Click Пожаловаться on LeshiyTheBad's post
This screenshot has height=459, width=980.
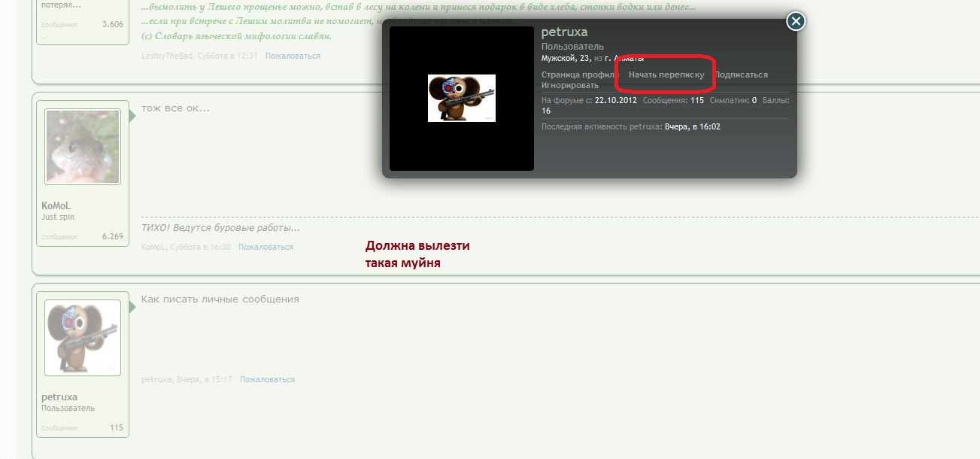click(293, 56)
